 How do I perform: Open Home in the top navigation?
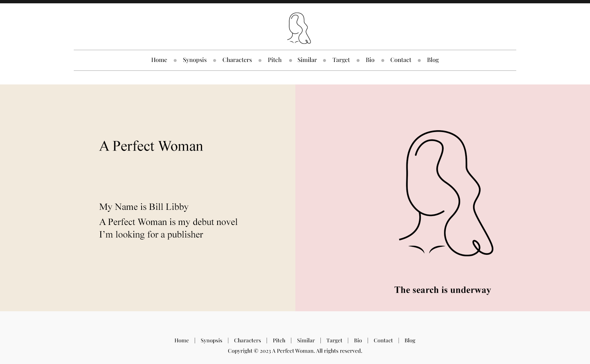pyautogui.click(x=159, y=60)
